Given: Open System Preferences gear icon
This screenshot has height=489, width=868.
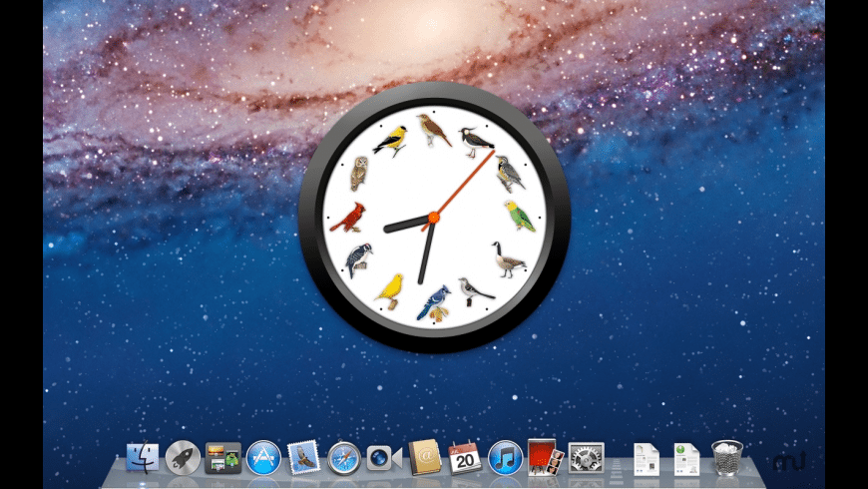Looking at the screenshot, I should pyautogui.click(x=587, y=458).
